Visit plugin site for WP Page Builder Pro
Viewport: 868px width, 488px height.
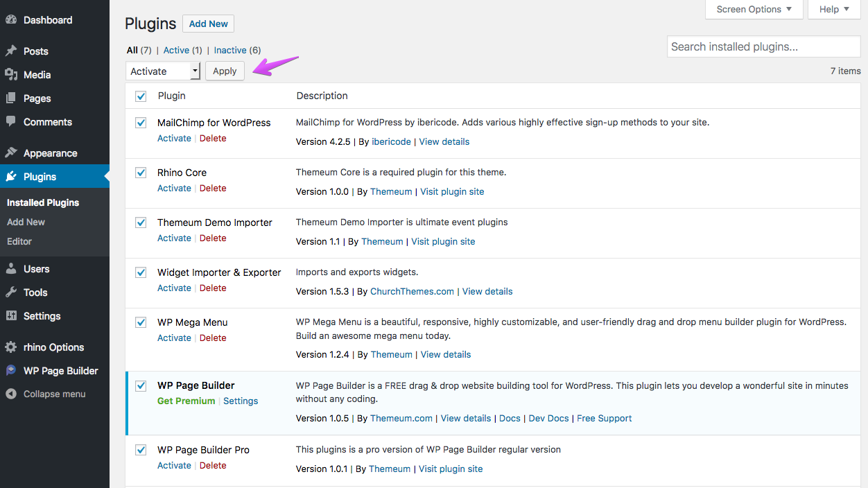[451, 469]
